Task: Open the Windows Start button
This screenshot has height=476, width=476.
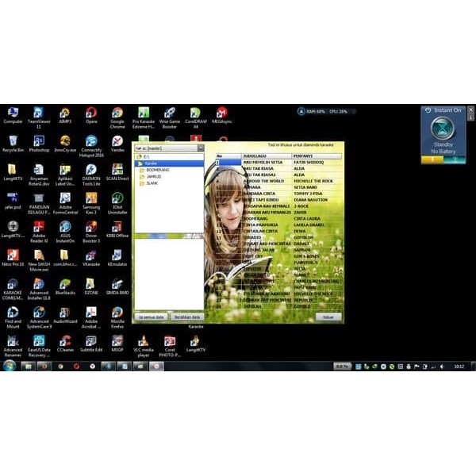Action: [x=10, y=366]
